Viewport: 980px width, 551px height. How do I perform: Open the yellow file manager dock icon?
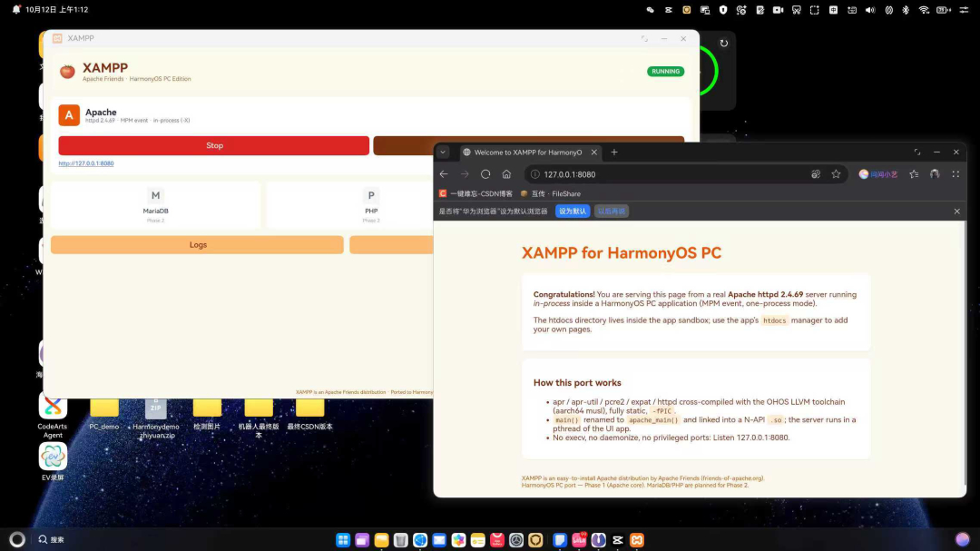pyautogui.click(x=381, y=540)
